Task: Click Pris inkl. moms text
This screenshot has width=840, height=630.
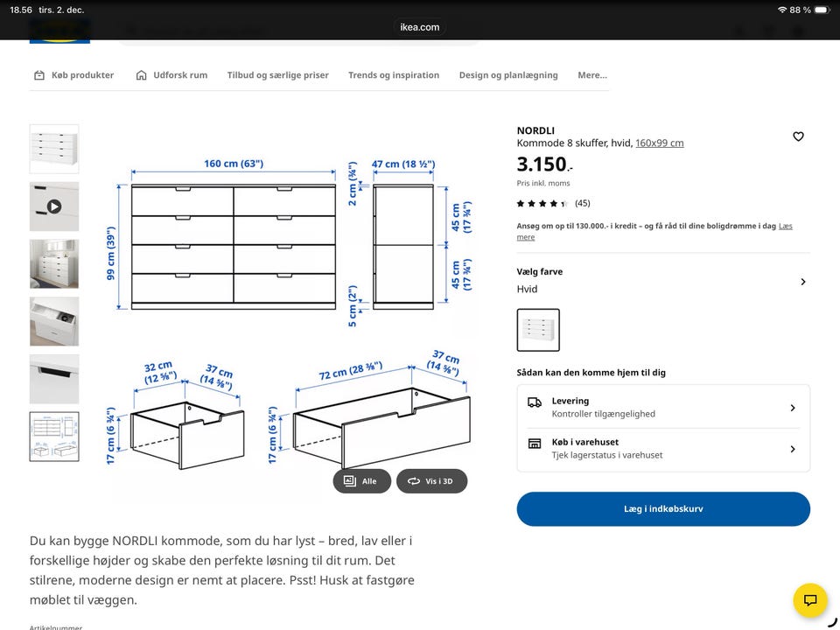Action: 543,183
